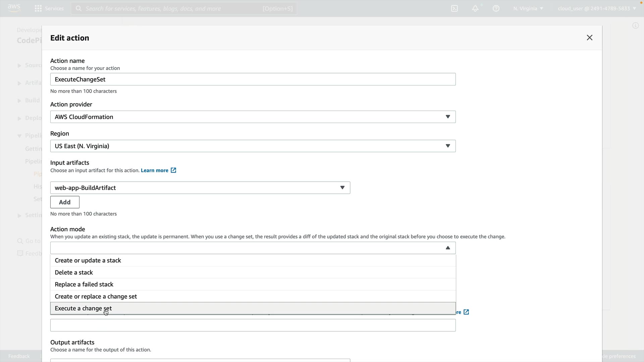This screenshot has height=362, width=644.
Task: Collapse the Action mode dropdown arrow
Action: [x=448, y=248]
